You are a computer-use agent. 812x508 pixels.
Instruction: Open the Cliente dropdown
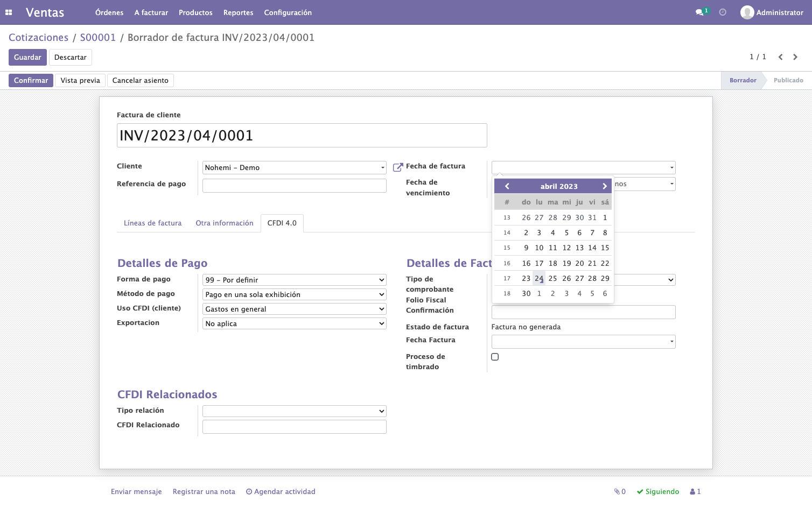click(295, 168)
